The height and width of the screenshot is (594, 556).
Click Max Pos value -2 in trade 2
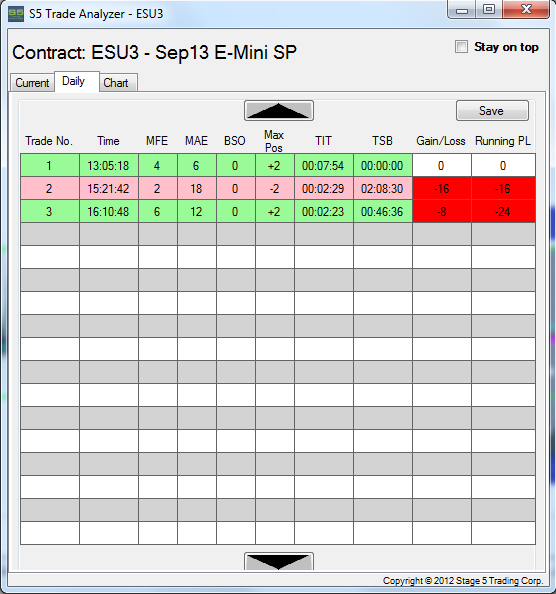[x=275, y=189]
